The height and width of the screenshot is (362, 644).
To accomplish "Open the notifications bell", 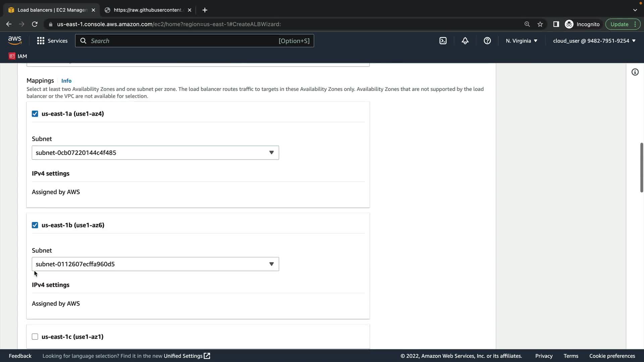I will pyautogui.click(x=465, y=41).
